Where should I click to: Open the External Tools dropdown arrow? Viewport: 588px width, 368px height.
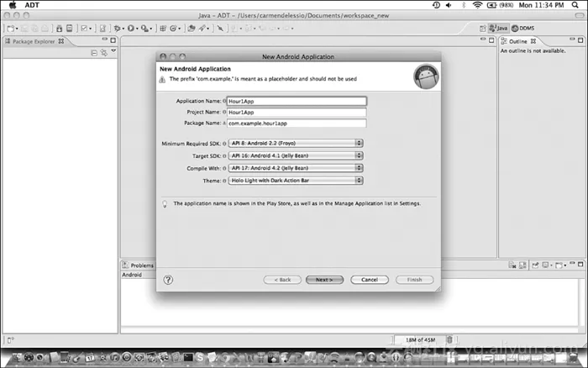[x=150, y=29]
